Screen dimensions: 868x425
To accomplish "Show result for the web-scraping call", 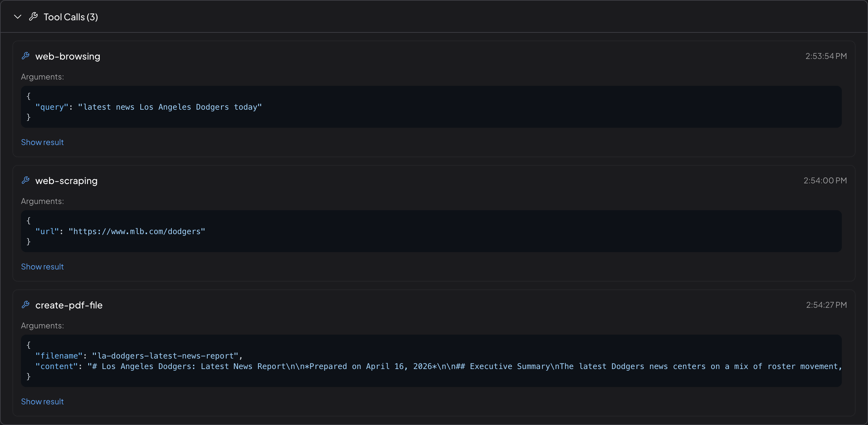I will [x=42, y=267].
